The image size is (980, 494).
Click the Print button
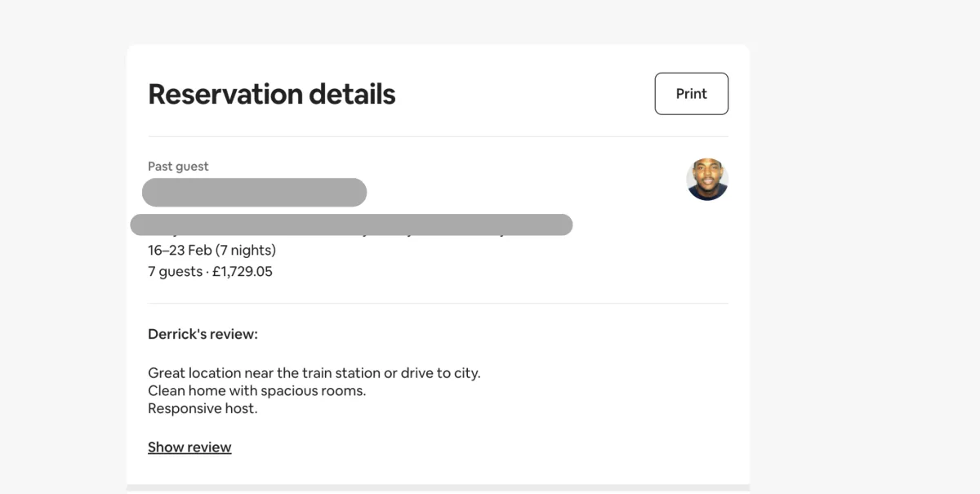[x=691, y=94]
